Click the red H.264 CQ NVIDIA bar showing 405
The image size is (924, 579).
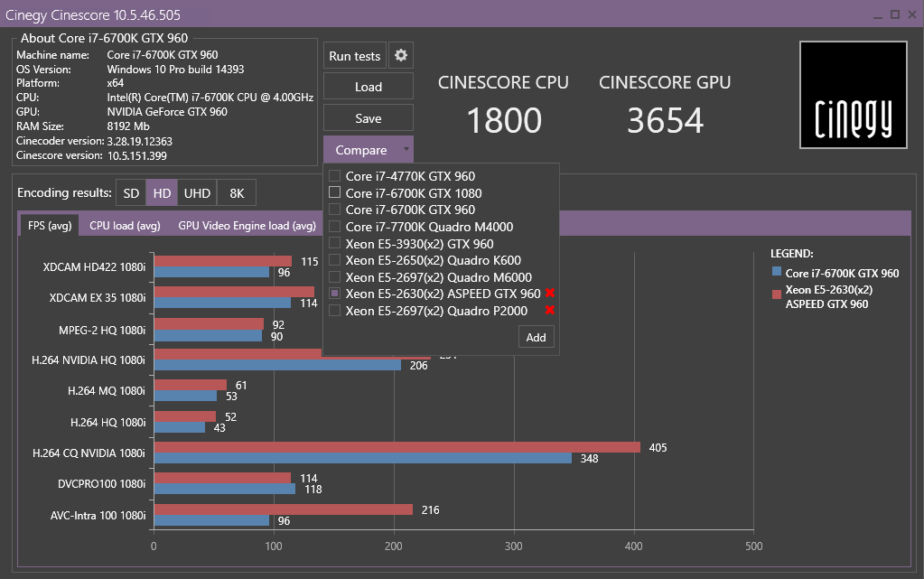pyautogui.click(x=397, y=447)
